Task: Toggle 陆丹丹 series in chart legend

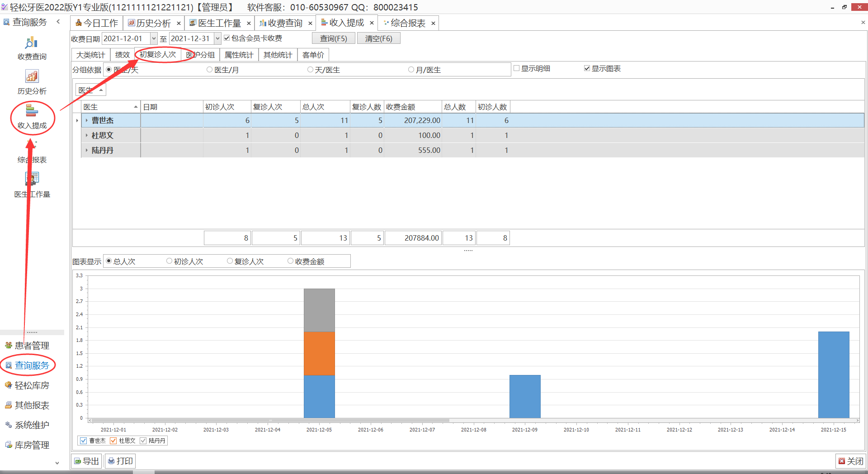Action: (143, 441)
